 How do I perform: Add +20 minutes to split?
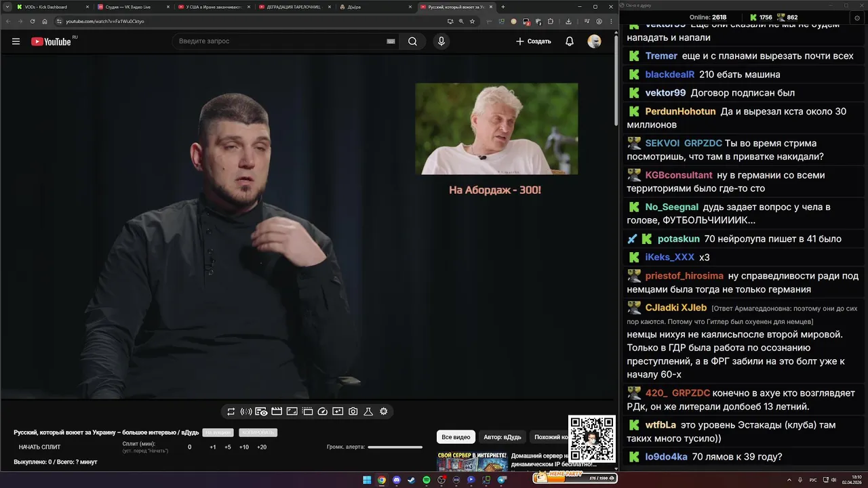pos(262,447)
